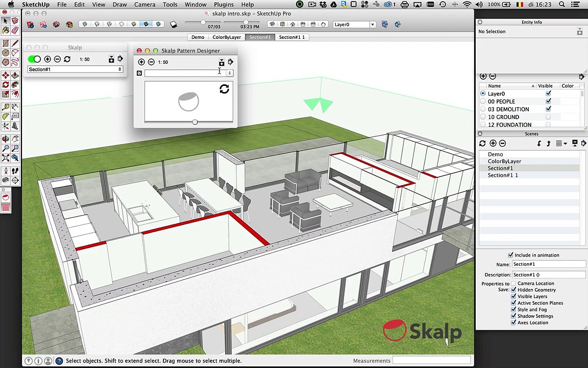Image resolution: width=588 pixels, height=368 pixels.
Task: Uncheck Shadow Settings property
Action: [513, 316]
